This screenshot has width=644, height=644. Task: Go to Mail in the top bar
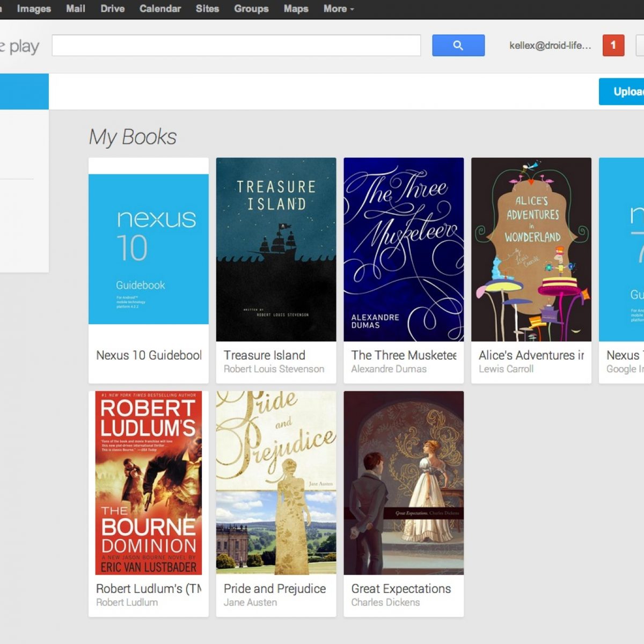tap(75, 9)
